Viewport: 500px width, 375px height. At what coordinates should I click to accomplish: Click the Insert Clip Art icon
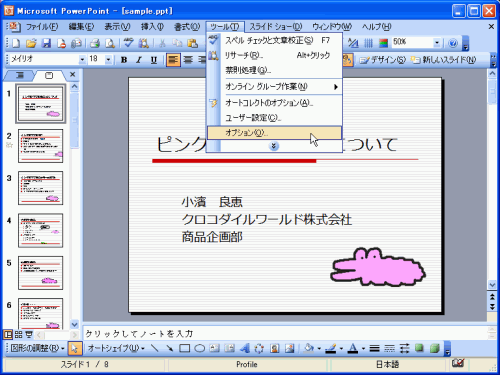[274, 348]
